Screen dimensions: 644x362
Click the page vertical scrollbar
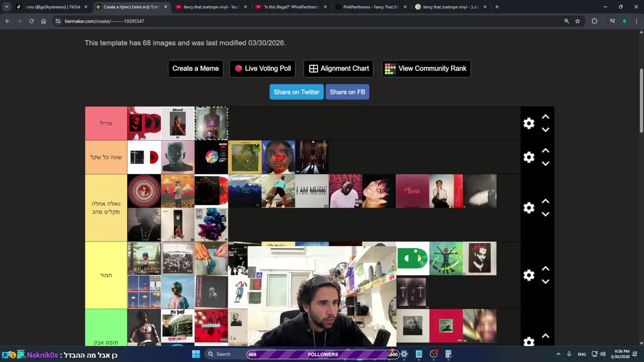[x=641, y=101]
